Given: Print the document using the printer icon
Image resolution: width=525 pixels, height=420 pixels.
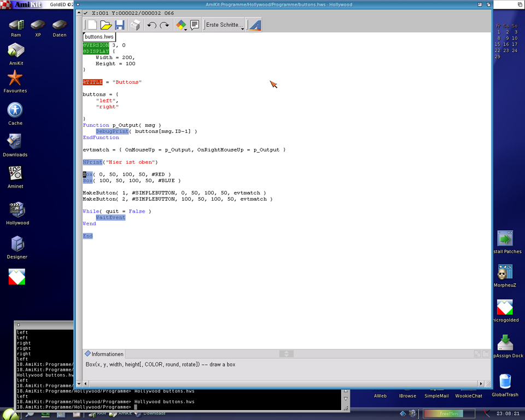Looking at the screenshot, I should tap(135, 25).
